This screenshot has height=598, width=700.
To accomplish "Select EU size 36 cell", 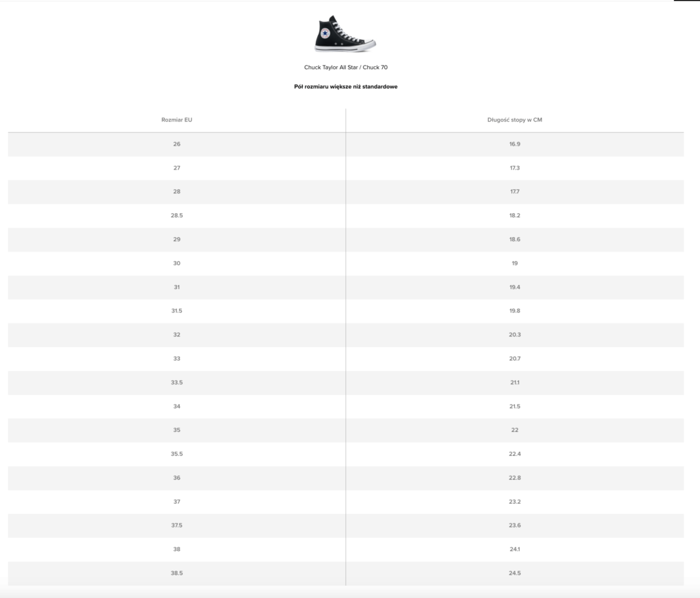I will pyautogui.click(x=176, y=478).
